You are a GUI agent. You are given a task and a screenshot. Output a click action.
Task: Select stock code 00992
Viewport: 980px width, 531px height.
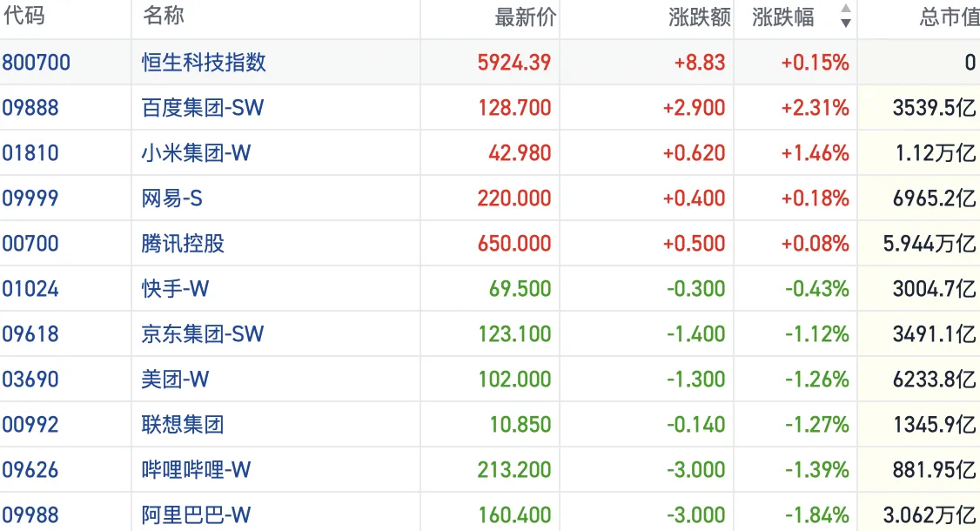30,425
